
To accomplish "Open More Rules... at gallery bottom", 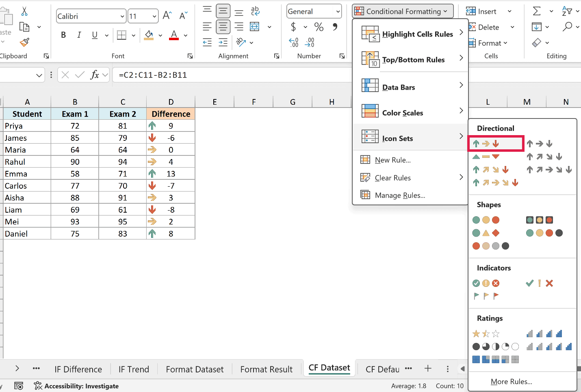I will click(x=512, y=381).
